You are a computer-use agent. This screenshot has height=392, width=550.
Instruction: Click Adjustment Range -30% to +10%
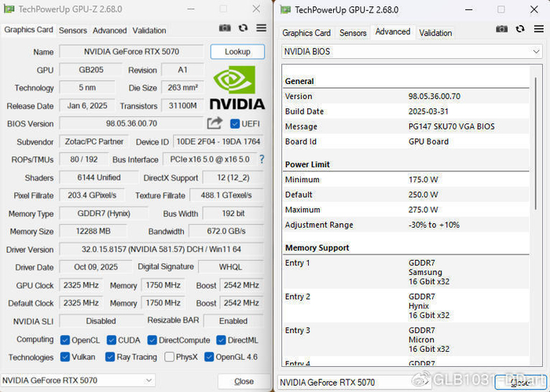(x=434, y=225)
